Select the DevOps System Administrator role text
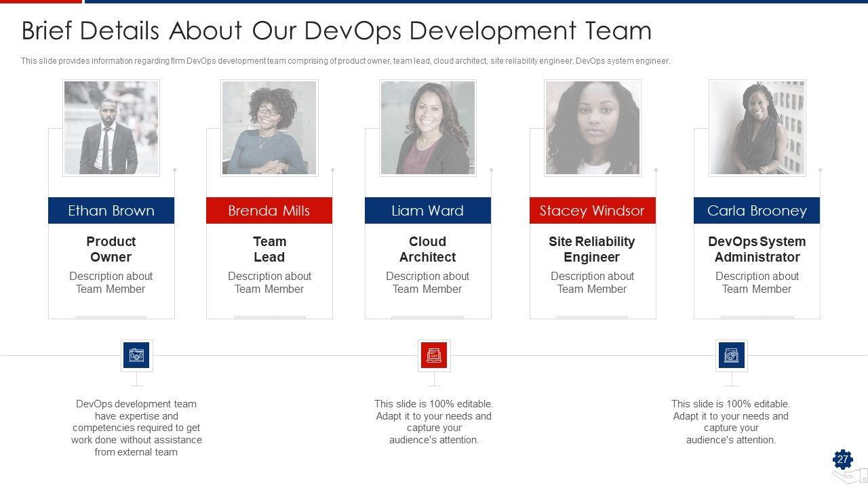Screen dimensions: 868x488 pyautogui.click(x=757, y=249)
